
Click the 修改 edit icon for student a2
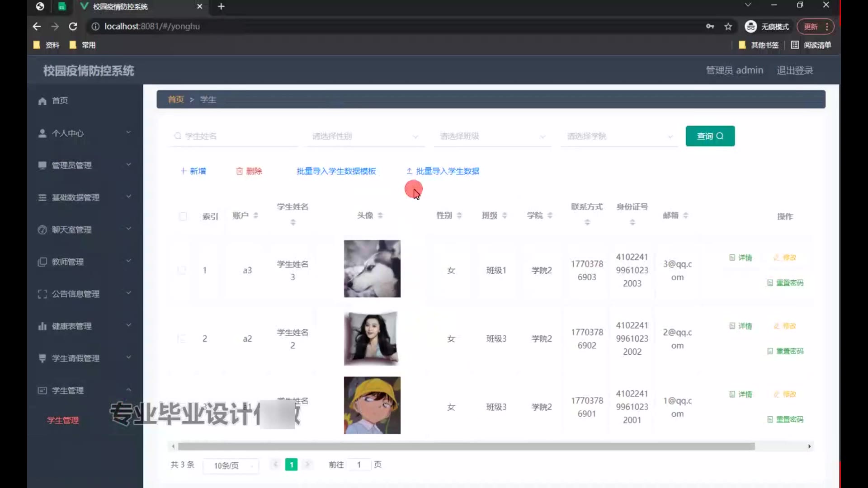777,326
